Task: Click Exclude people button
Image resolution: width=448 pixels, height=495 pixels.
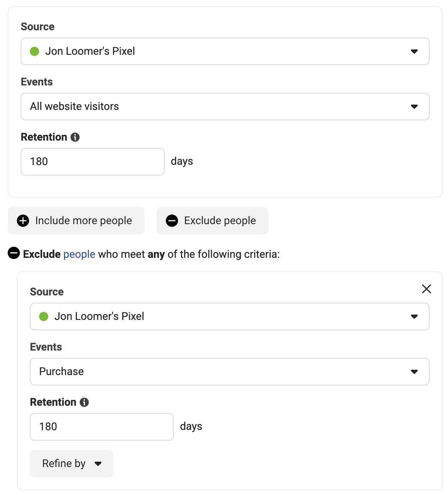Action: 213,221
